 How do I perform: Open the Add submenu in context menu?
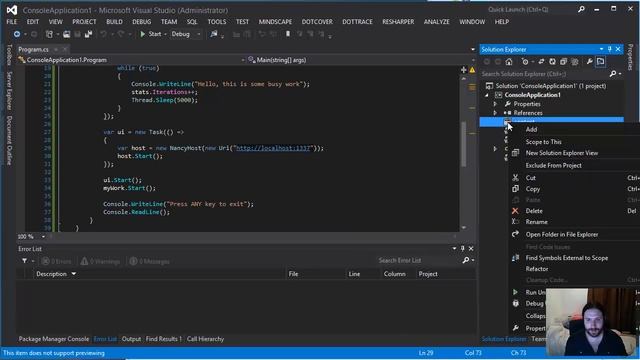[531, 129]
